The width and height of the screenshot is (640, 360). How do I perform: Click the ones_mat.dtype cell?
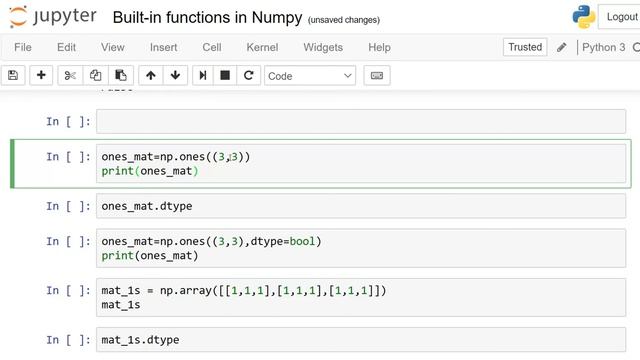point(361,206)
